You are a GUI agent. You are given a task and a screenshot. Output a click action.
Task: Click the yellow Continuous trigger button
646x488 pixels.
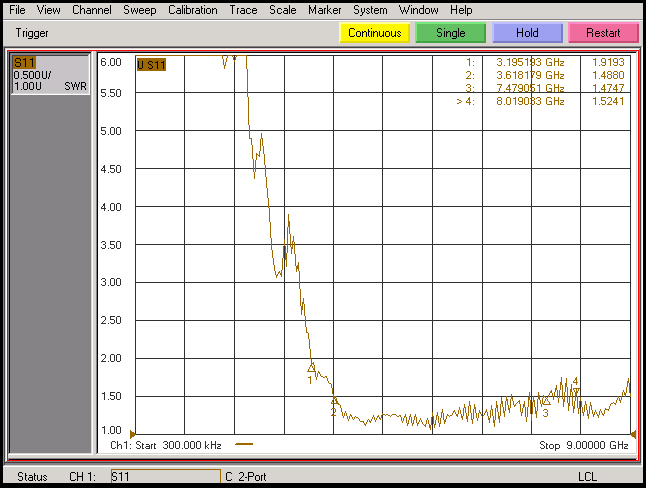tap(374, 33)
